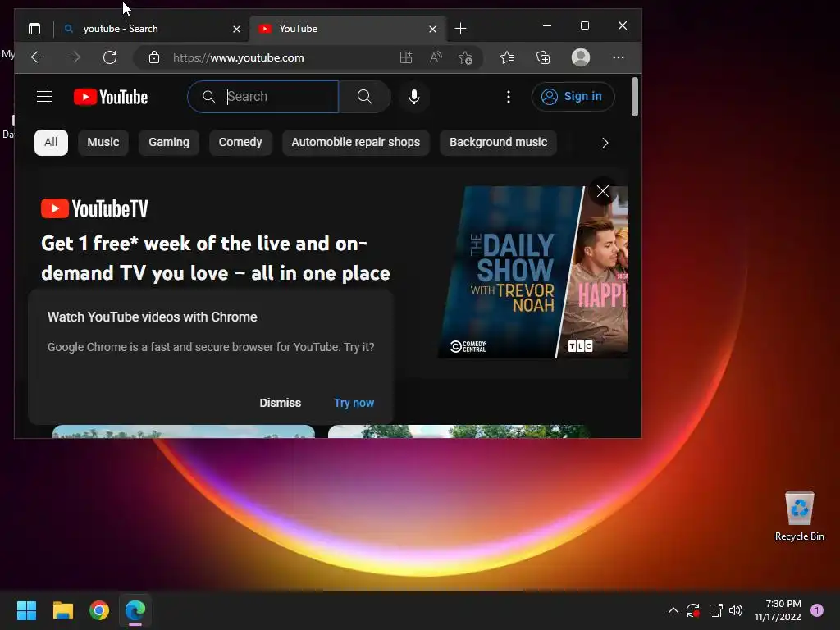Open the YouTube hamburger guide menu
840x630 pixels.
44,97
